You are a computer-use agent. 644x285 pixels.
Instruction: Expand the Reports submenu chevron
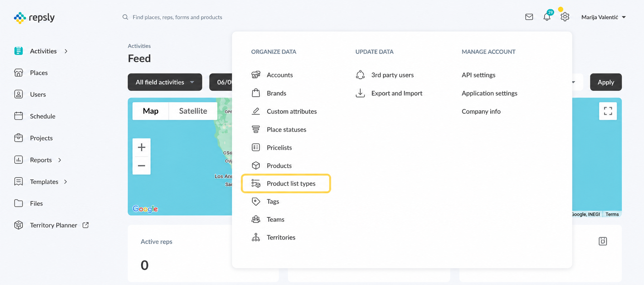[x=60, y=160]
